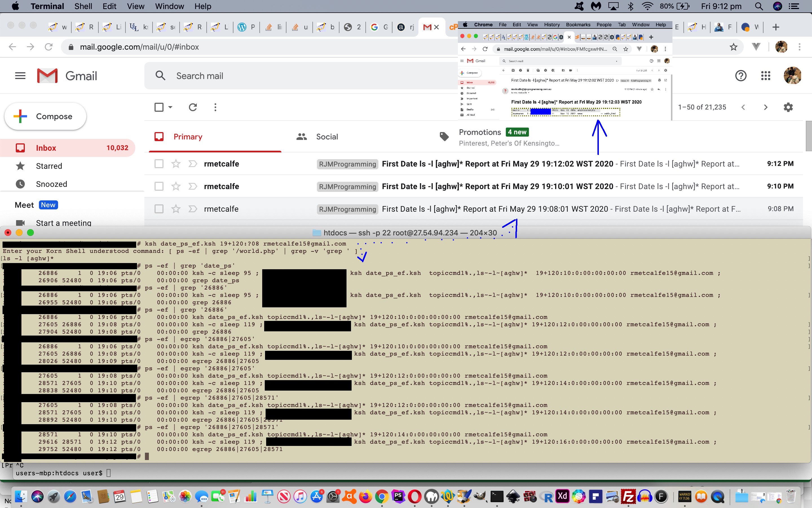
Task: Open the View menu in menu bar
Action: (x=136, y=6)
